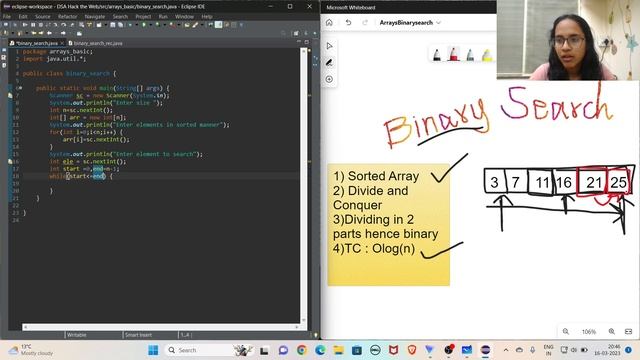The height and width of the screenshot is (360, 640).
Task: Click the 'arr[i]=sc.nextInt();' code line
Action: pos(96,140)
